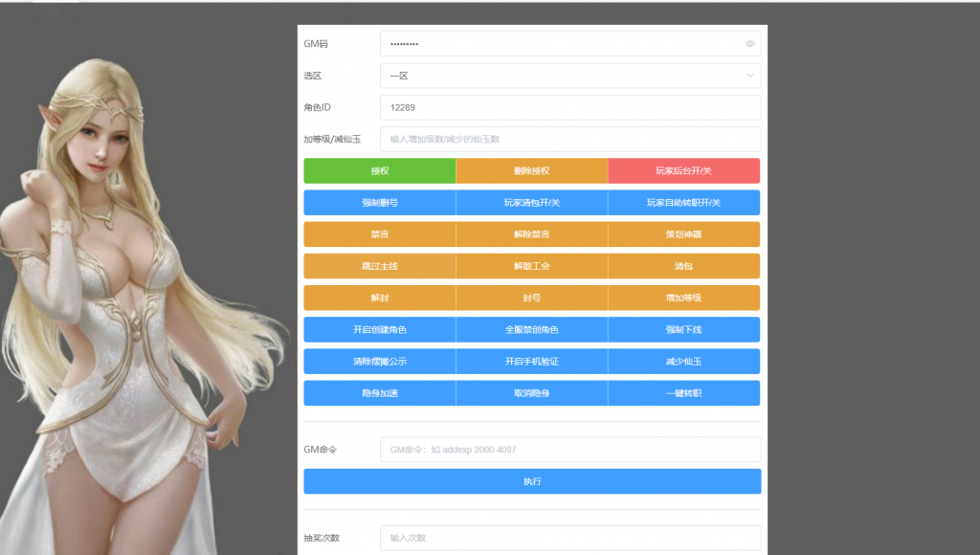Click the 强制删号 button
Image resolution: width=980 pixels, height=555 pixels.
point(379,202)
